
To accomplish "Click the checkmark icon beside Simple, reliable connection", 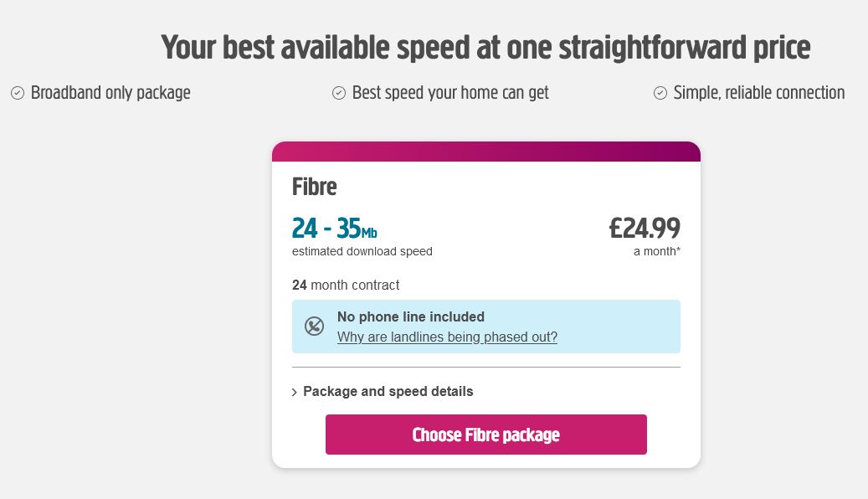I will (660, 92).
